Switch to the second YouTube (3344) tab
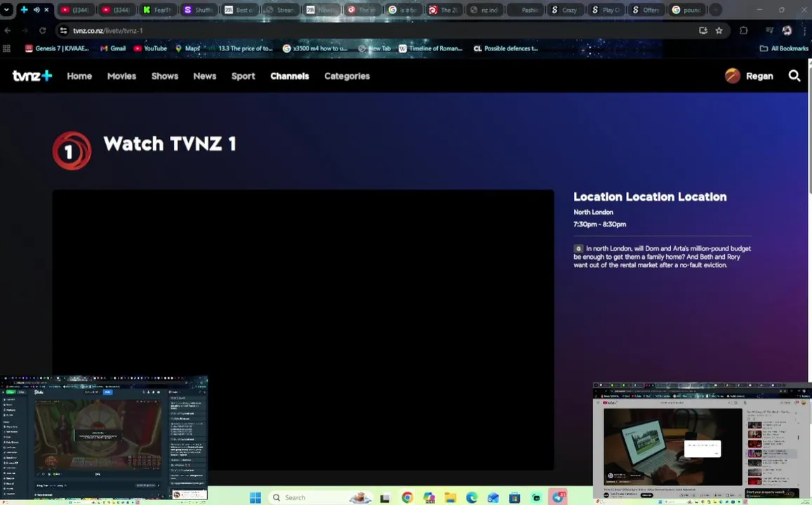The image size is (812, 505). click(117, 10)
